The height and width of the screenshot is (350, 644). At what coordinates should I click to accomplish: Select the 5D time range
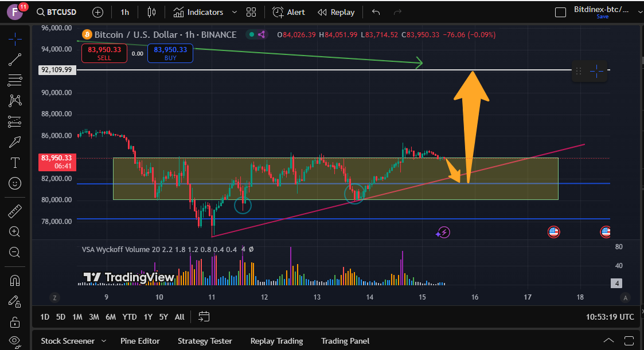(x=60, y=317)
